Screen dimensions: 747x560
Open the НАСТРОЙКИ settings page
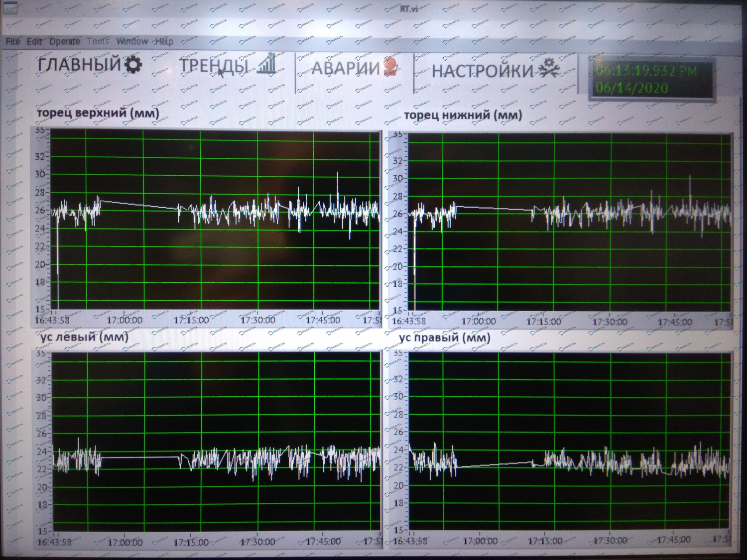coord(482,71)
